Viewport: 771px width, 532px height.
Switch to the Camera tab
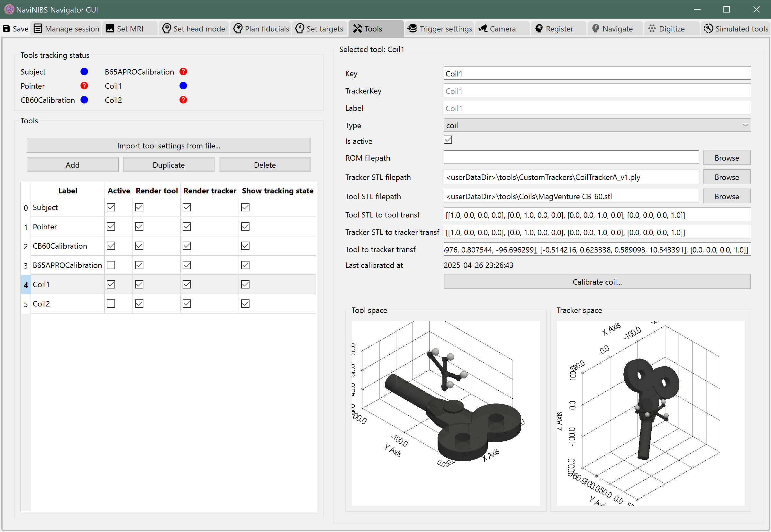(503, 29)
